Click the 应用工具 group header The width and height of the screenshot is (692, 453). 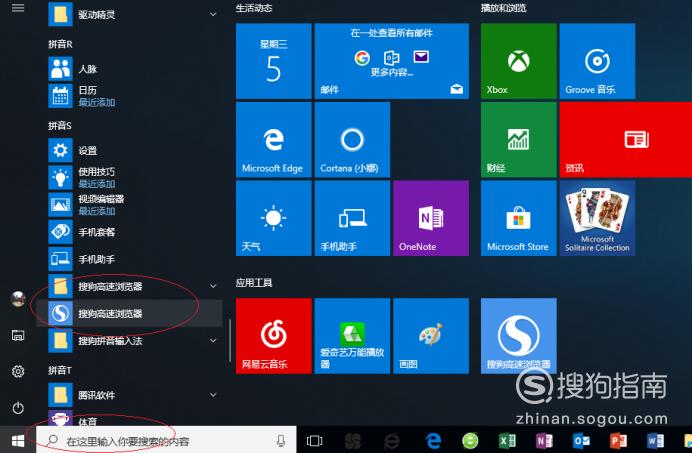point(254,283)
